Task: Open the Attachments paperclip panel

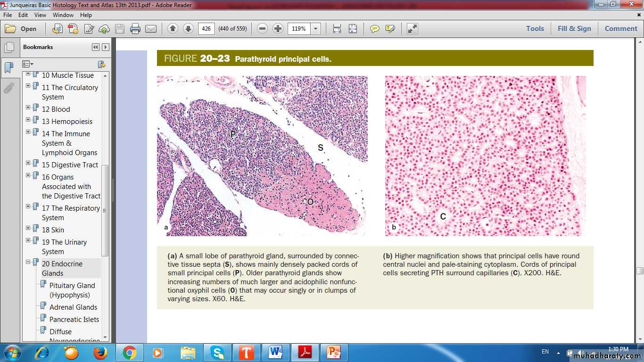Action: click(8, 88)
